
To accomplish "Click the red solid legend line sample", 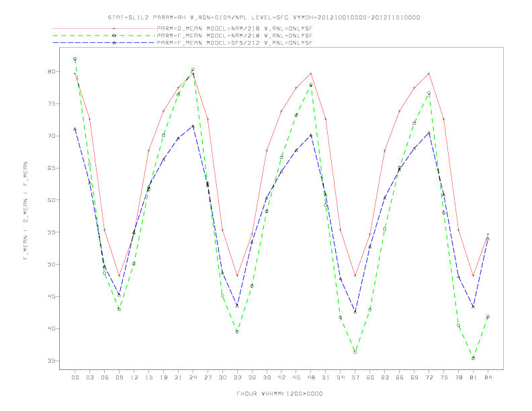I will coord(104,28).
